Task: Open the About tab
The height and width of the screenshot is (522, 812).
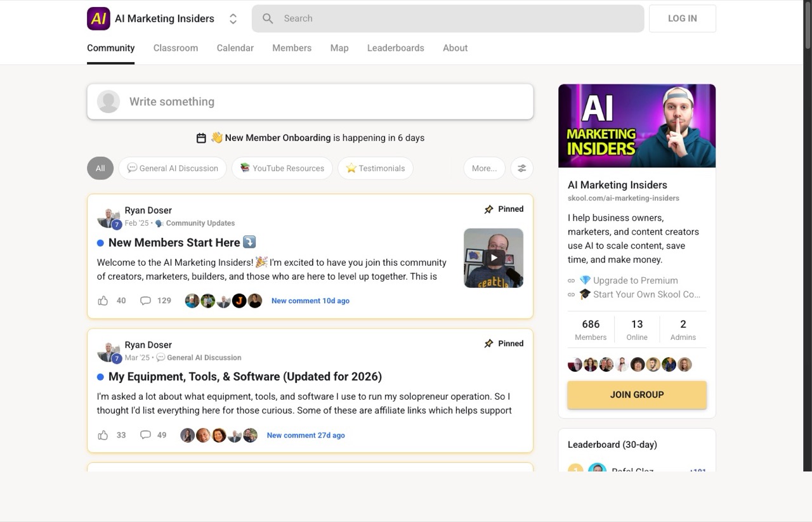Action: click(455, 48)
